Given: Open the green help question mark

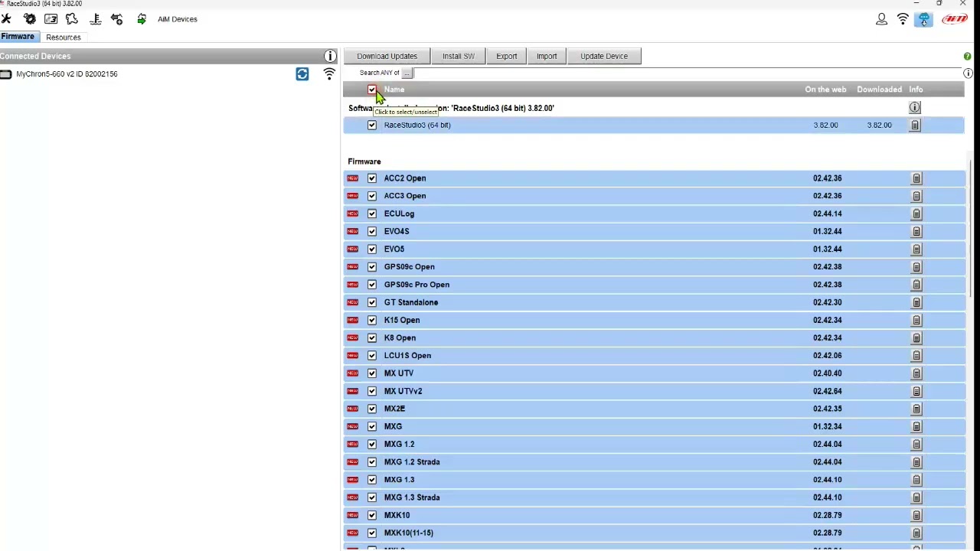Looking at the screenshot, I should (967, 56).
